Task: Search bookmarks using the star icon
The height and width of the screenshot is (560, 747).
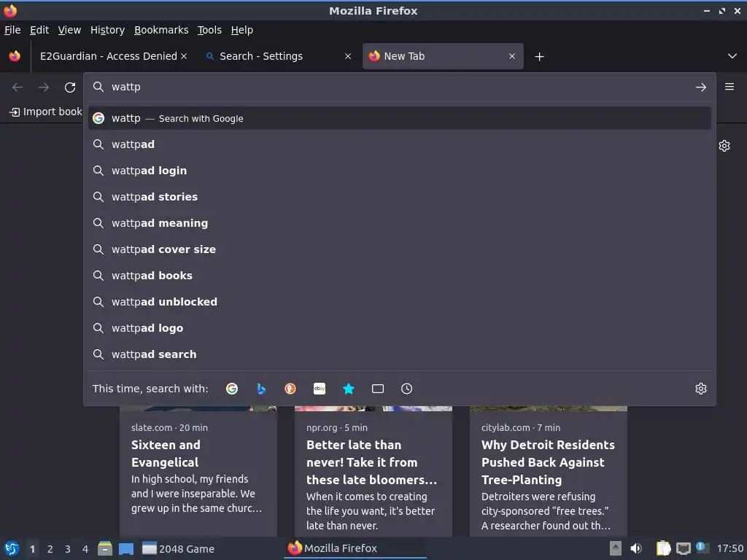Action: click(349, 389)
